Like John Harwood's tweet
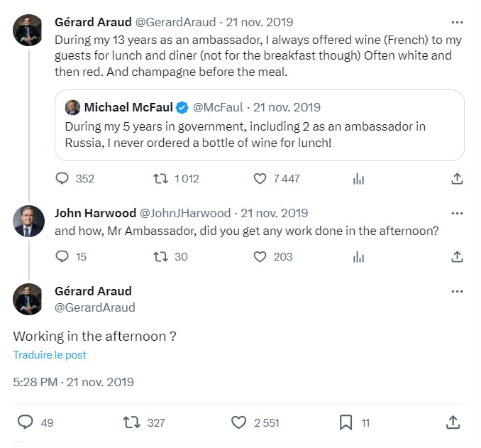This screenshot has height=448, width=481. coord(260,256)
